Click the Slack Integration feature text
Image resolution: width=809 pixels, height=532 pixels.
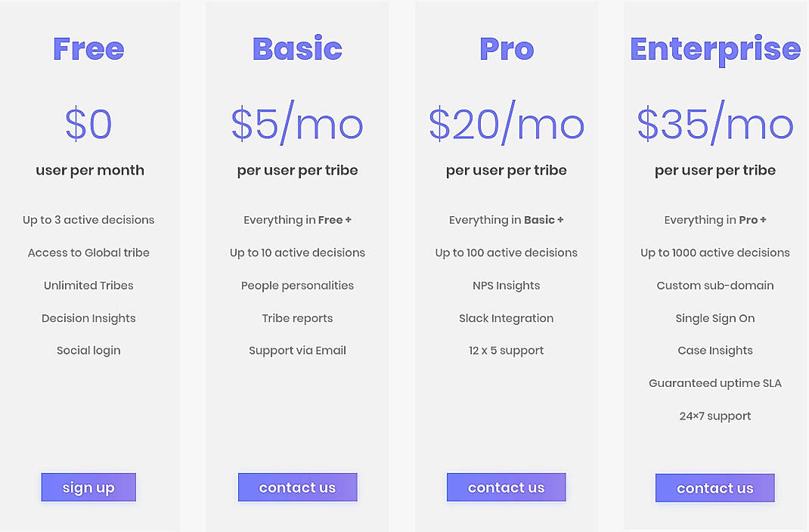coord(506,317)
